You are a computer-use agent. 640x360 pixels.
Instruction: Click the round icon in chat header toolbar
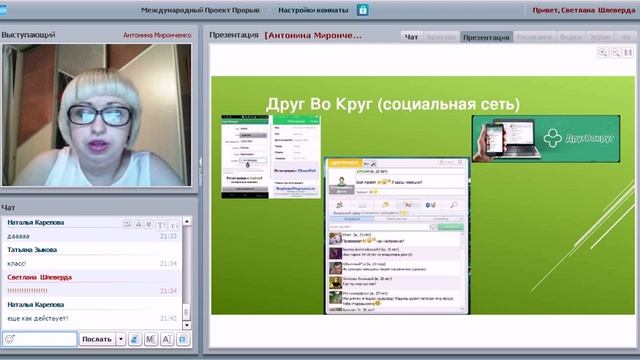click(x=149, y=224)
